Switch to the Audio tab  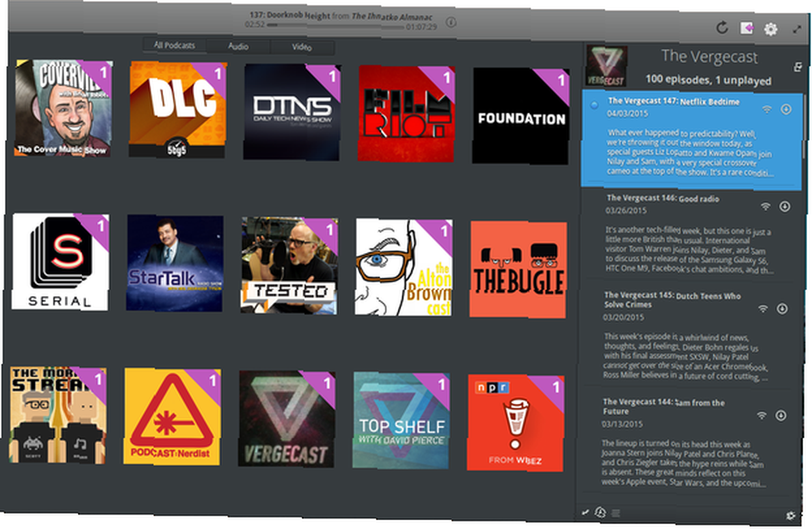coord(238,46)
